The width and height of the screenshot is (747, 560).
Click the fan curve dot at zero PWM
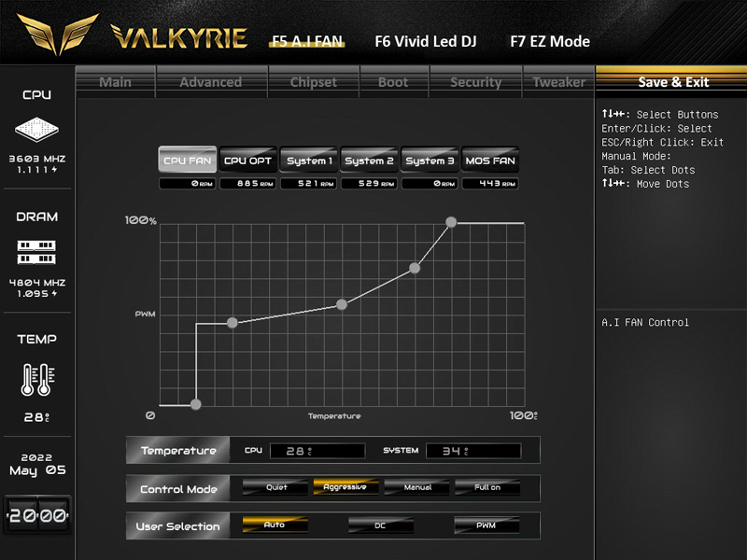click(x=196, y=404)
